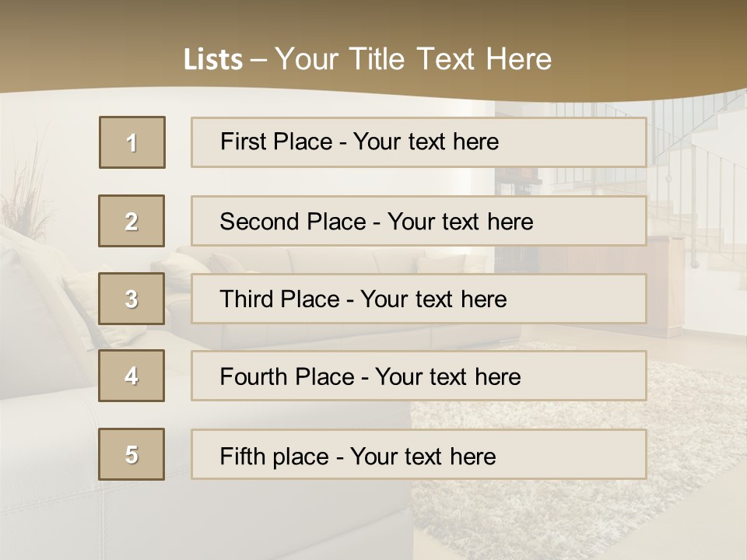Screen dimensions: 747x560
Task: Click the number 1 box
Action: pos(132,142)
